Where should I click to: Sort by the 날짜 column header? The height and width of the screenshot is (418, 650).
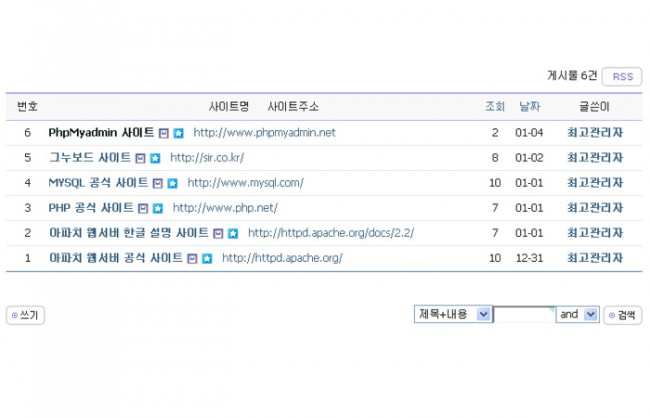[x=529, y=107]
